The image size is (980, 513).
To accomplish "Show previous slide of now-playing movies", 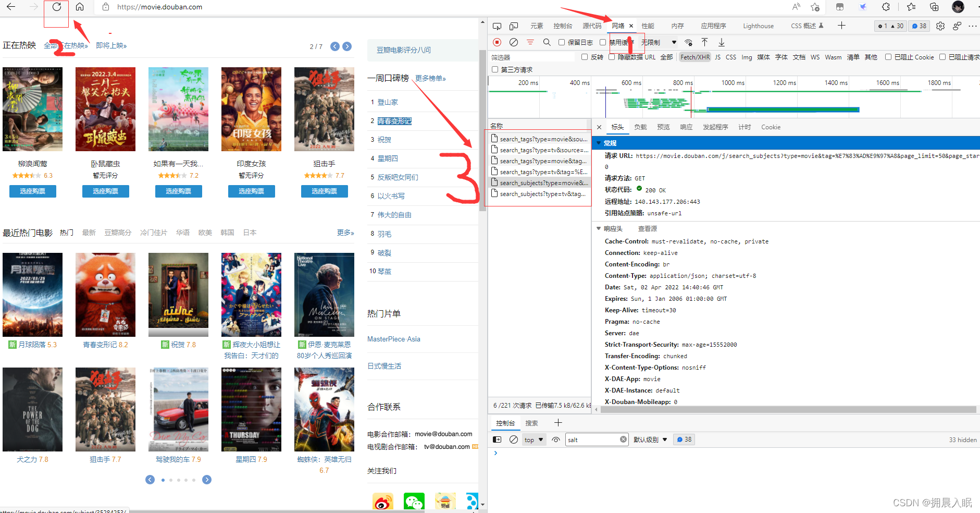I will (335, 46).
